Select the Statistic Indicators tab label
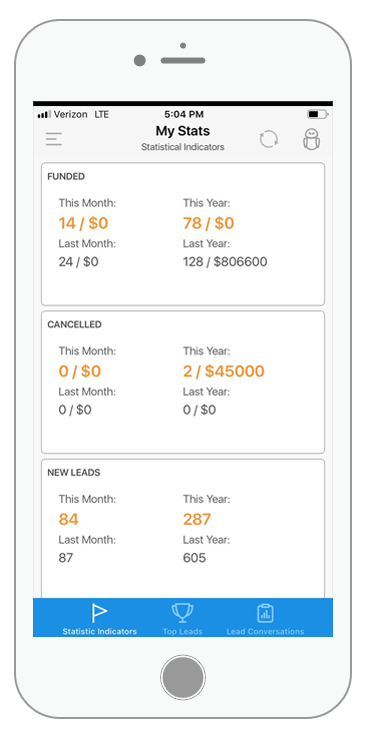 [100, 632]
